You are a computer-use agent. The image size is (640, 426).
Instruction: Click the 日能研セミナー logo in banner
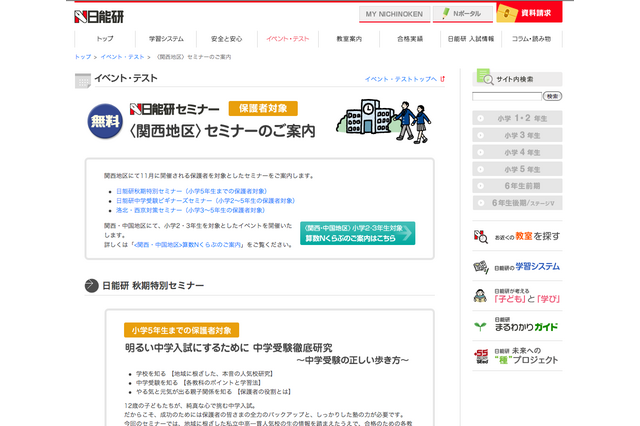[174, 109]
